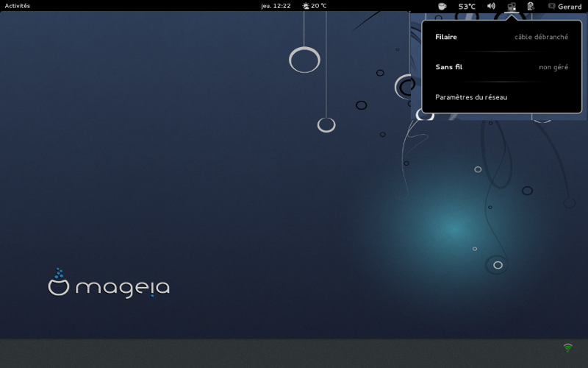Image resolution: width=588 pixels, height=368 pixels.
Task: Open the battery status icon
Action: pos(531,6)
